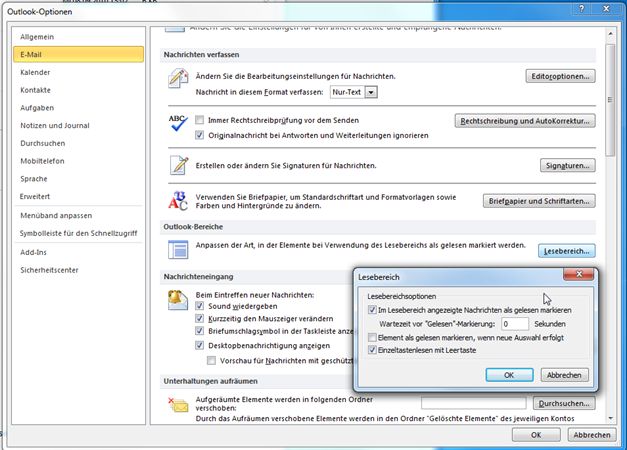The height and width of the screenshot is (450, 627).
Task: Uncheck 'Sound wiedergeben' option
Action: tap(200, 309)
